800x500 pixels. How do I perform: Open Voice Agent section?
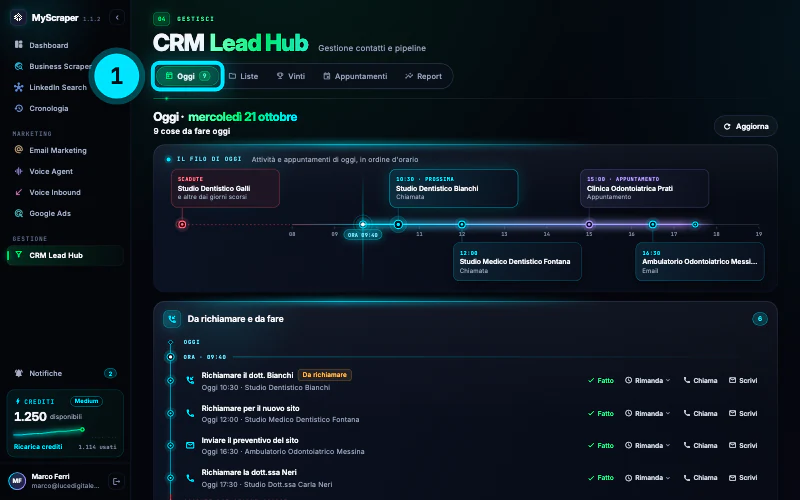(x=44, y=171)
